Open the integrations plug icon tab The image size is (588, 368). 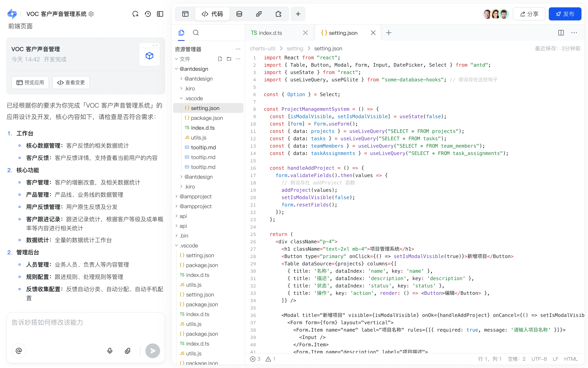(x=259, y=14)
